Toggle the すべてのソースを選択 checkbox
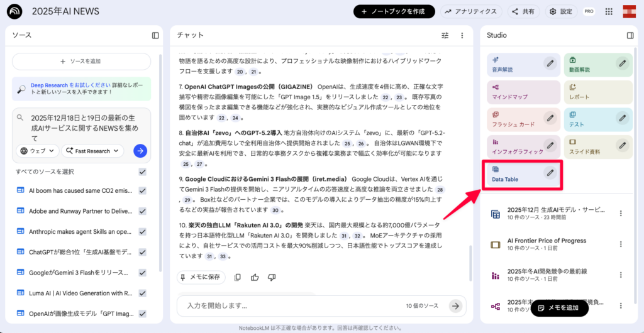Image resolution: width=644 pixels, height=333 pixels. pos(143,172)
